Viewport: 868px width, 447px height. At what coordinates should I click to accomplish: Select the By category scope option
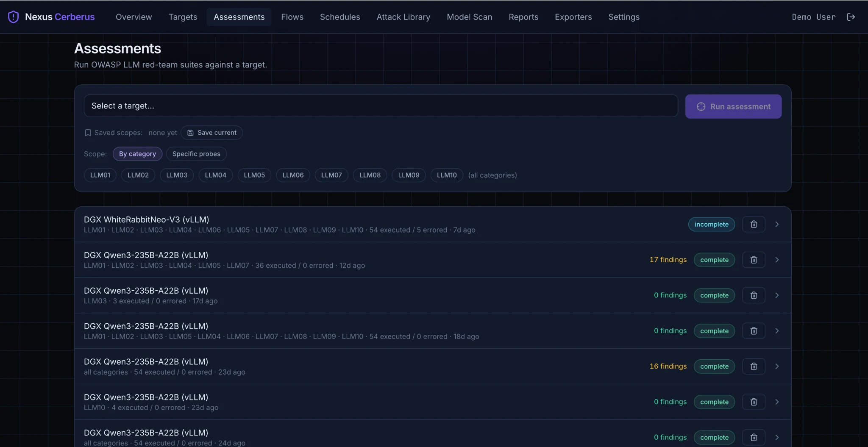(x=137, y=154)
